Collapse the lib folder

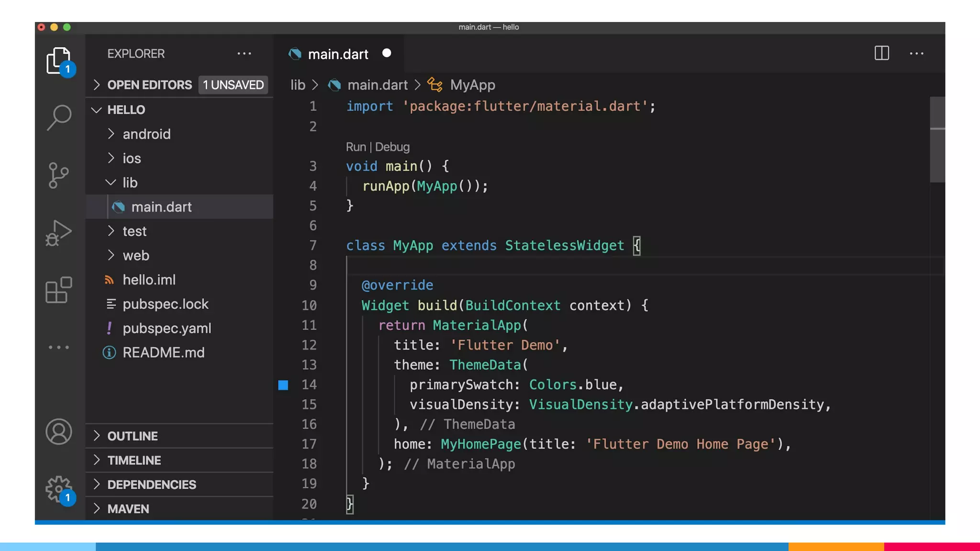(x=130, y=183)
